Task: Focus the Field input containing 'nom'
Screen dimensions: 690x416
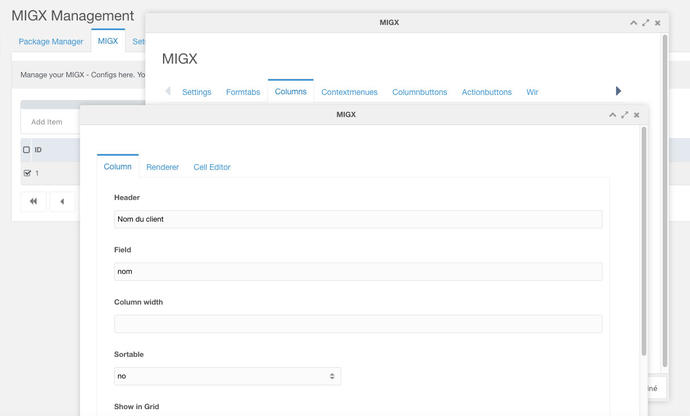Action: (358, 272)
